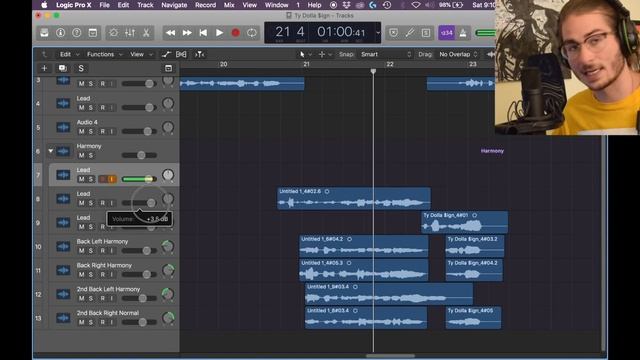Click the track area back arrow

tap(44, 54)
